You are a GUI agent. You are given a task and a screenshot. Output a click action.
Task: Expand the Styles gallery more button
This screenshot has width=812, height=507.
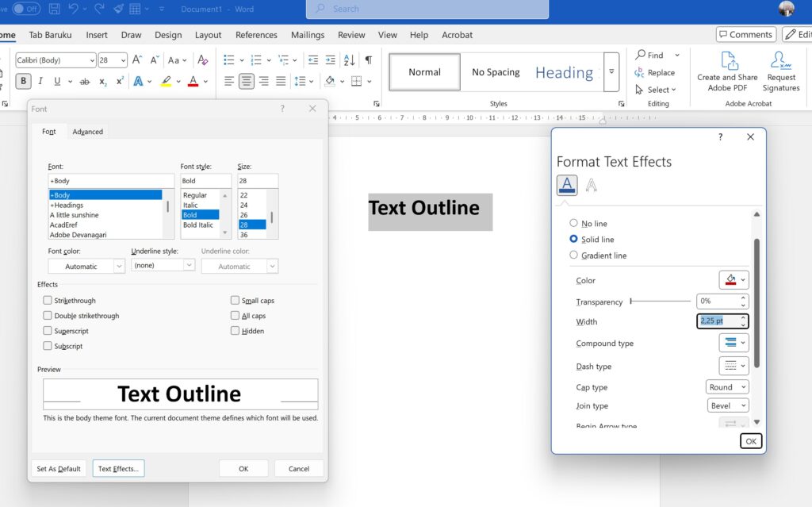pos(611,72)
